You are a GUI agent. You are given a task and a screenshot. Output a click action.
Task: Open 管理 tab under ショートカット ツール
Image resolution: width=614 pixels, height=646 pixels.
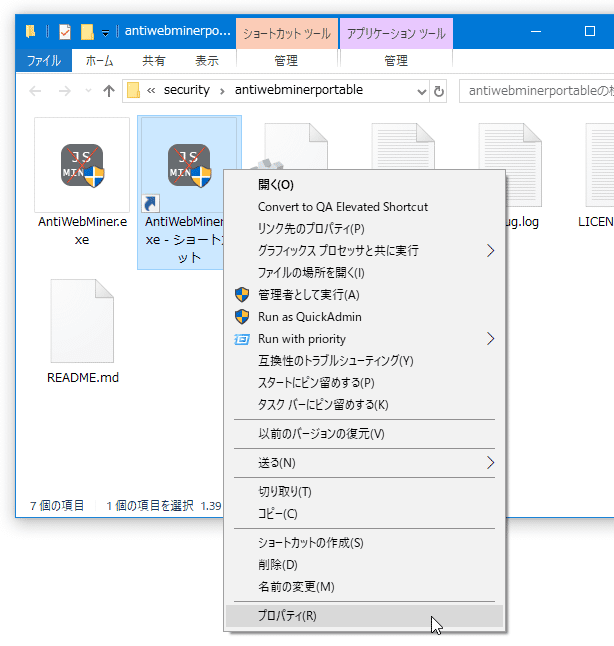click(x=286, y=61)
